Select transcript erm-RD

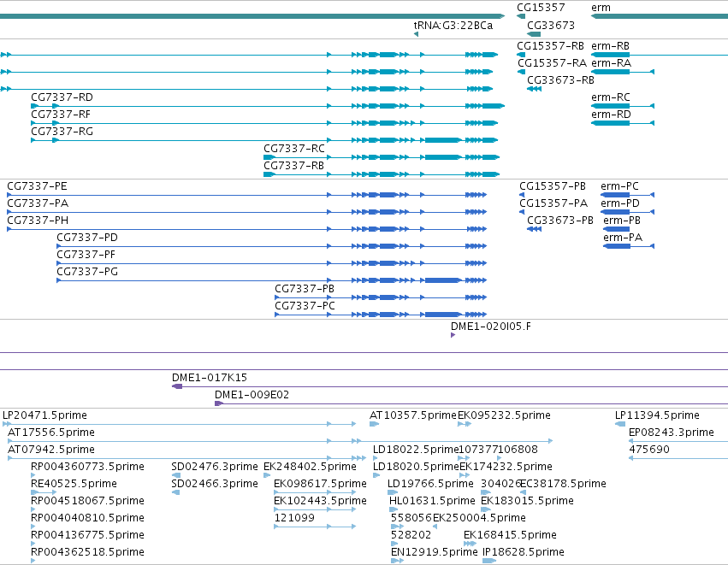pos(611,115)
